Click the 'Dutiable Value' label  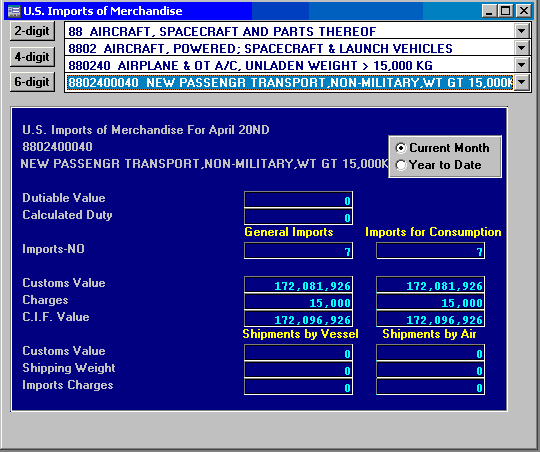64,198
